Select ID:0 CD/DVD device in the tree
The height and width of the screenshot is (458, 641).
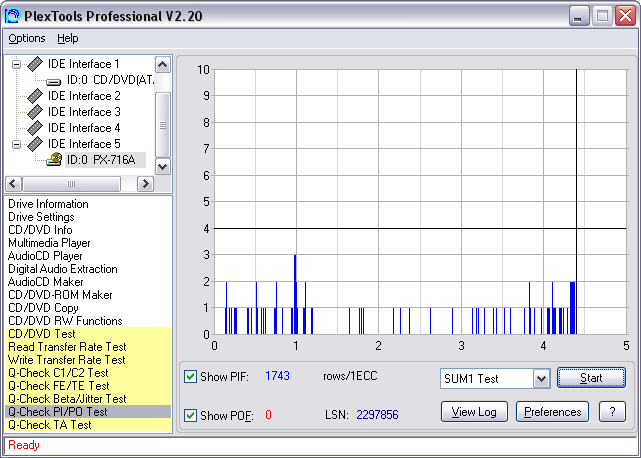[x=110, y=80]
